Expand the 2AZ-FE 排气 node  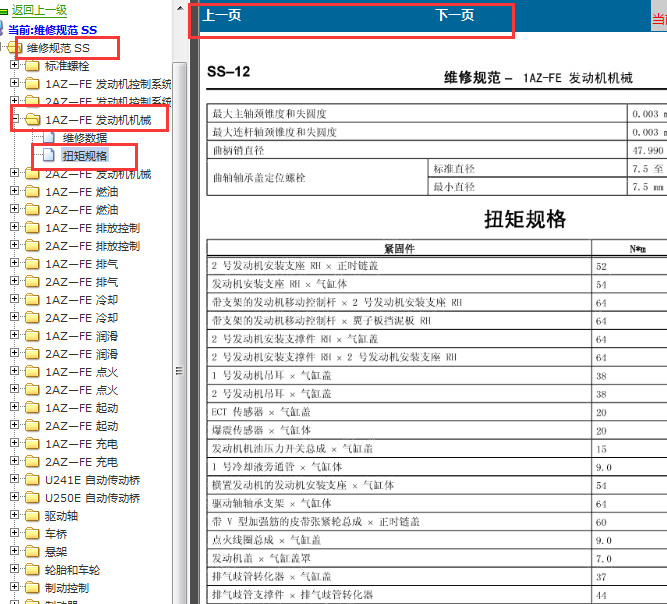coord(14,281)
